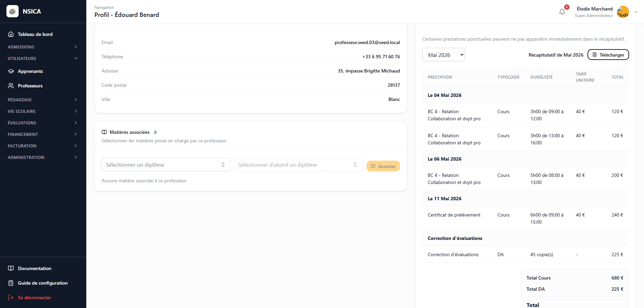Open the notifications bell
The image size is (644, 308).
tap(562, 12)
